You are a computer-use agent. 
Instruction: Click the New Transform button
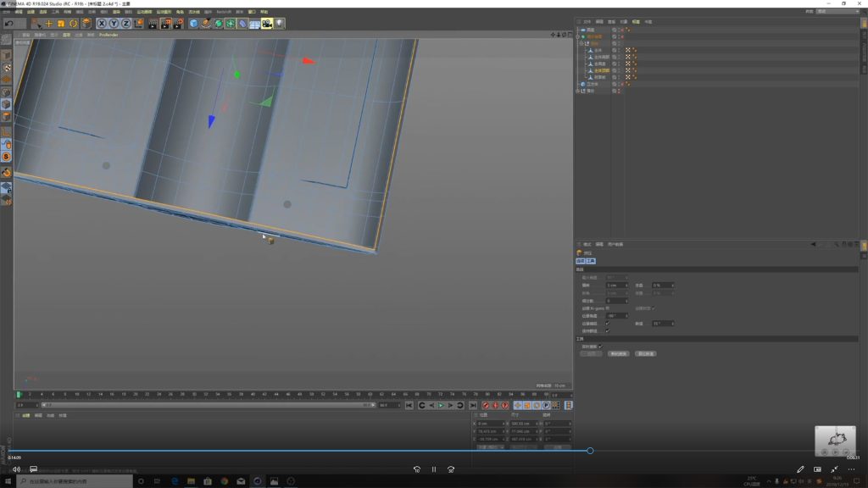click(x=618, y=353)
